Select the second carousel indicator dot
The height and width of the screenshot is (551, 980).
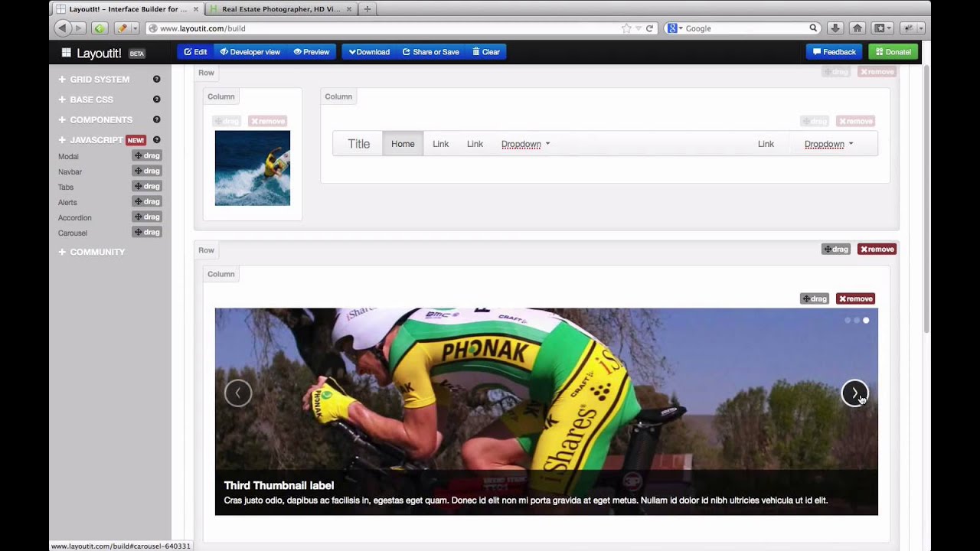coord(857,321)
